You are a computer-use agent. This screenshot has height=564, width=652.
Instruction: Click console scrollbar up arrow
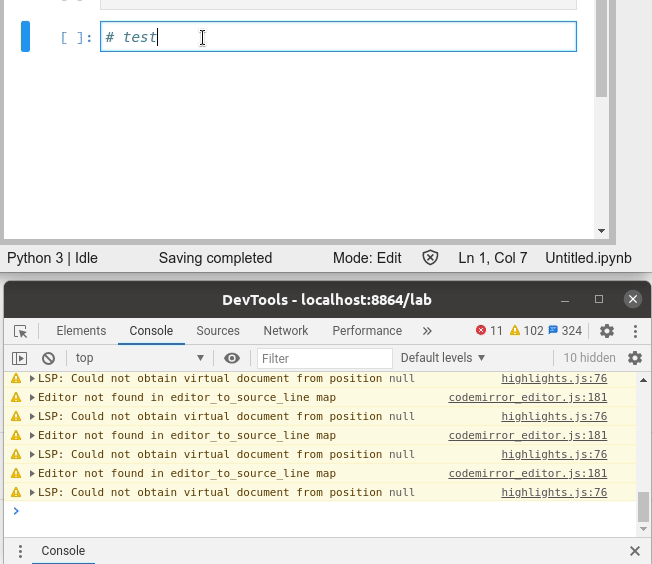coord(643,380)
